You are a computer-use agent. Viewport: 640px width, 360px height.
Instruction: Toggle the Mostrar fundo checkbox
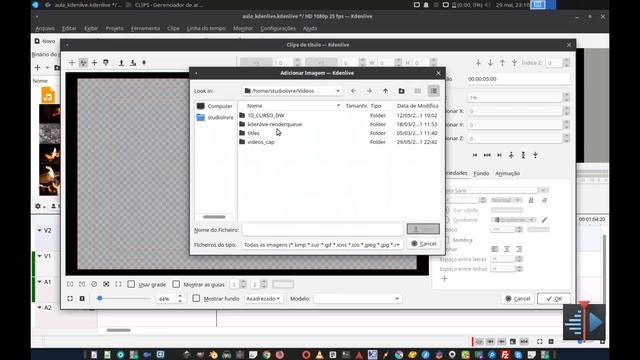(196, 299)
